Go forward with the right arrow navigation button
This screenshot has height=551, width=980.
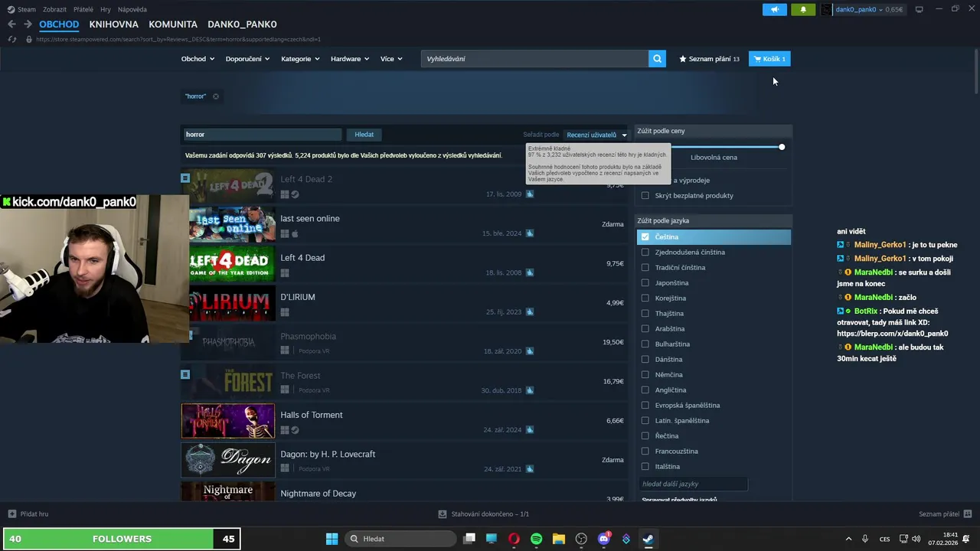coord(28,24)
